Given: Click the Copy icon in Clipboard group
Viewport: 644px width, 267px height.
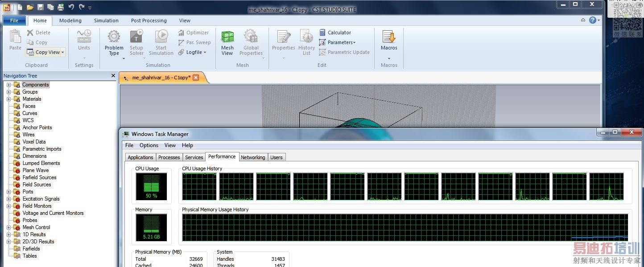Looking at the screenshot, I should tap(30, 42).
